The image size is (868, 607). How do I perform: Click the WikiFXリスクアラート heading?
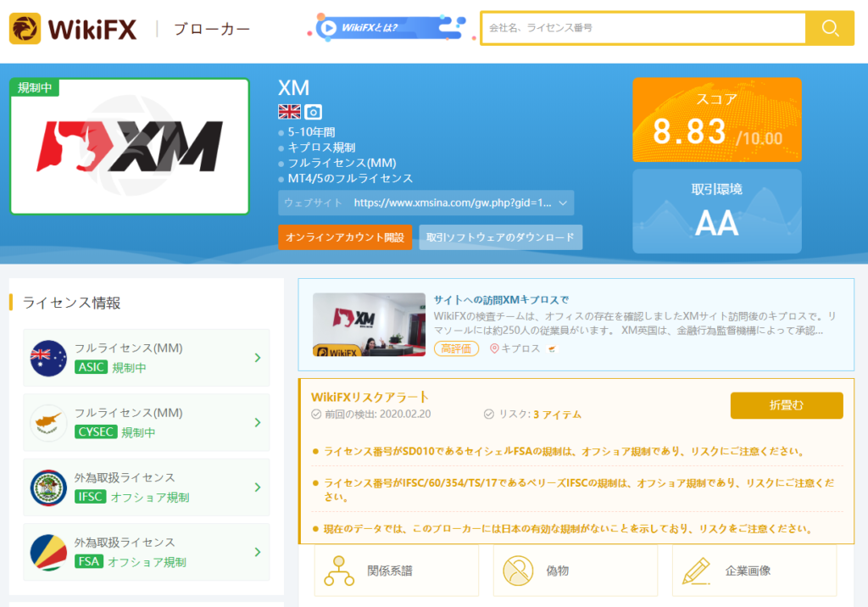point(370,397)
